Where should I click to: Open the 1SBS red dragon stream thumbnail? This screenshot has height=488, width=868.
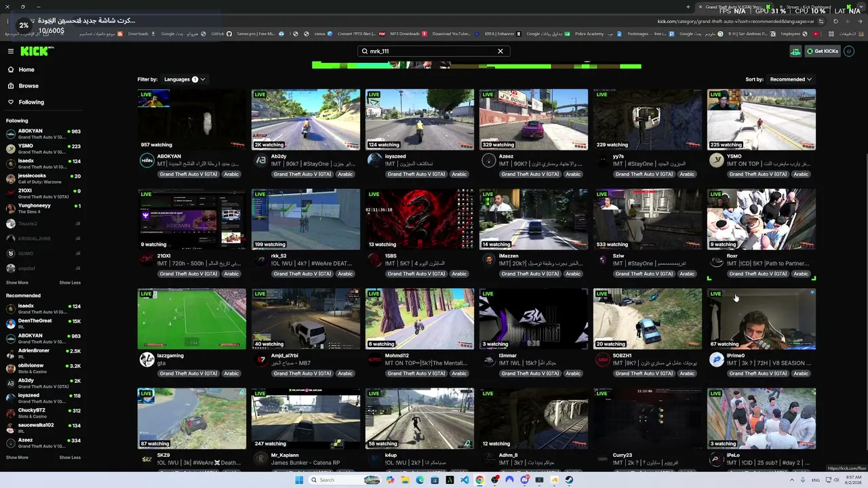pos(420,220)
